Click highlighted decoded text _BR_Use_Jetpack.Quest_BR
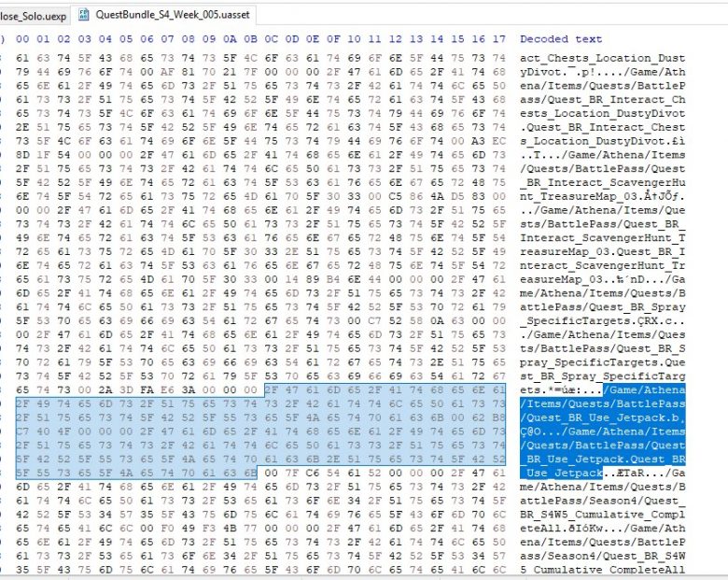Viewport: 728px width, 580px height. click(x=603, y=460)
